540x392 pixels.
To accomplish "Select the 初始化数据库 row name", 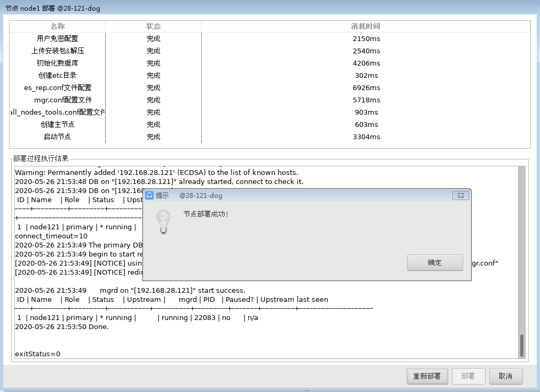I will coord(58,63).
